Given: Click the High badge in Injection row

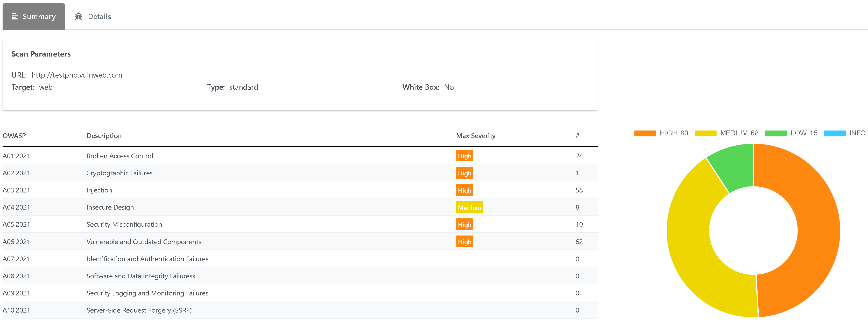Looking at the screenshot, I should [464, 190].
